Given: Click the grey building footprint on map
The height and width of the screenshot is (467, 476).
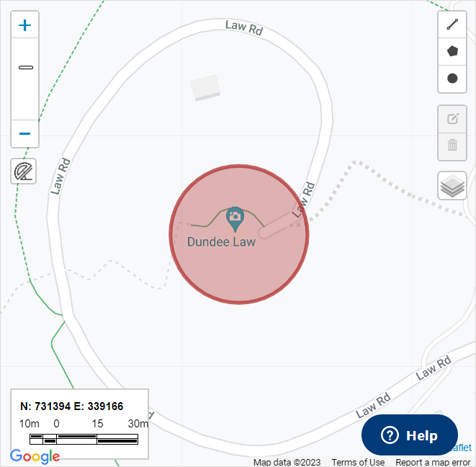Looking at the screenshot, I should [205, 88].
